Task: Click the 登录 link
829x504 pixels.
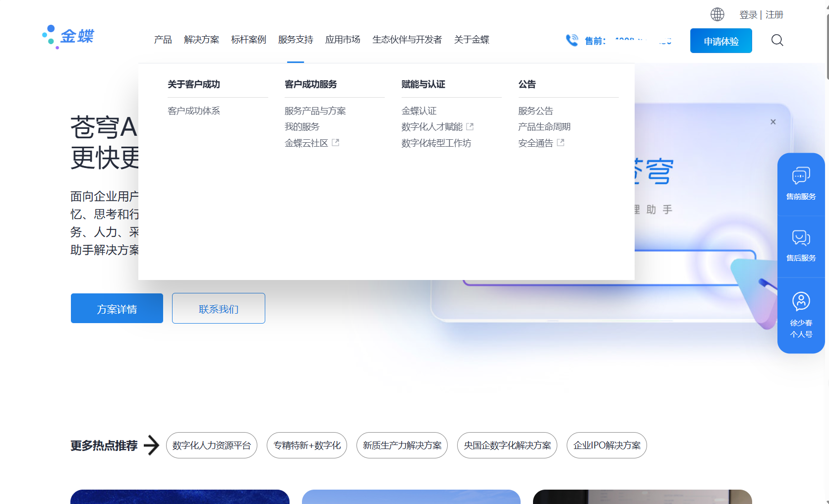Action: point(748,15)
